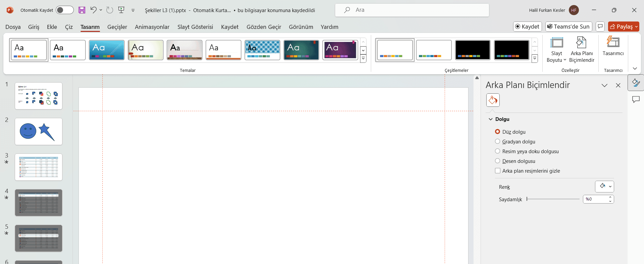Apply the blue gradient Aa theme
The width and height of the screenshot is (644, 264).
[x=107, y=50]
